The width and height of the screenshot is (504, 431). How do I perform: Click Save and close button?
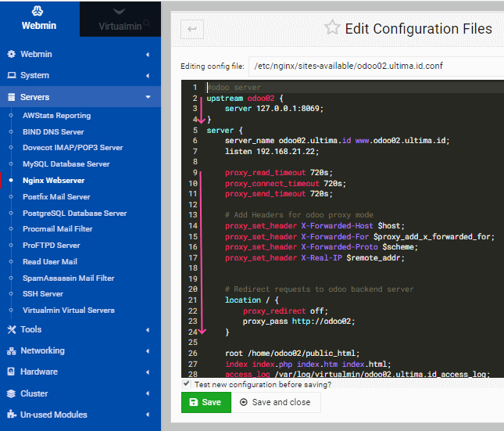click(x=276, y=402)
